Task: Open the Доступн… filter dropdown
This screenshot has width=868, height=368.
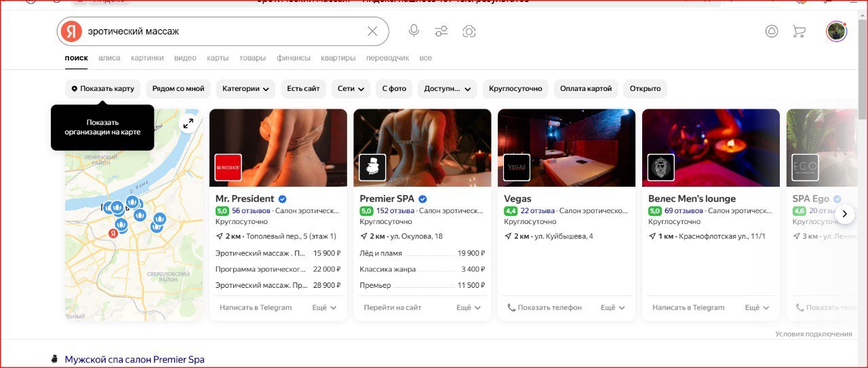Action: (448, 88)
